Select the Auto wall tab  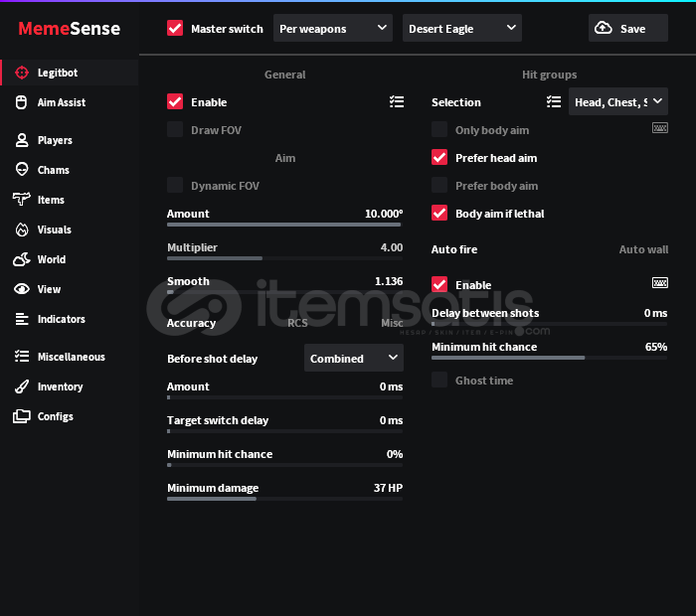643,249
